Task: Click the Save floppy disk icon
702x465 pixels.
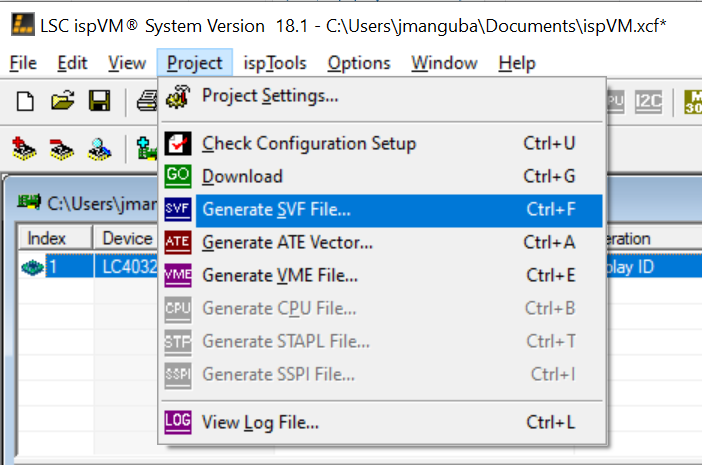Action: tap(99, 101)
